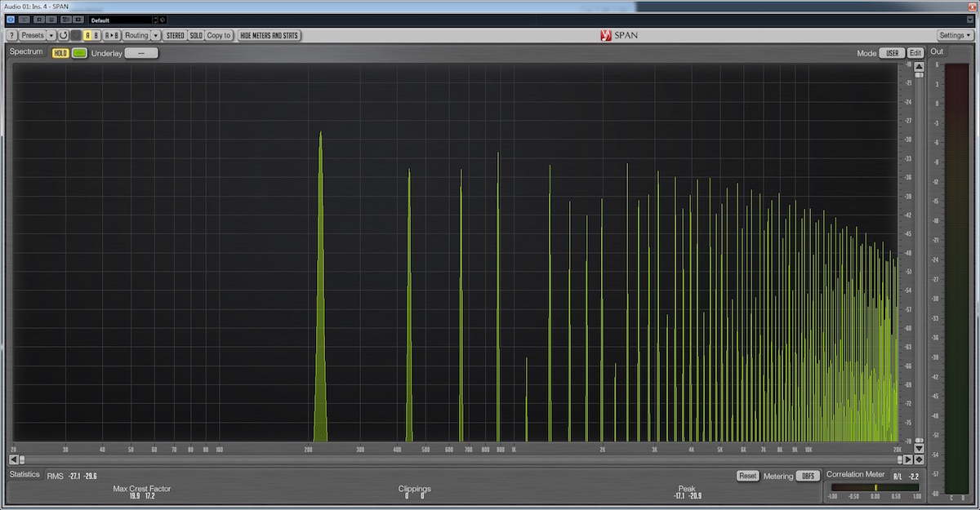
Task: Expand the Presets dropdown arrow
Action: click(x=51, y=35)
